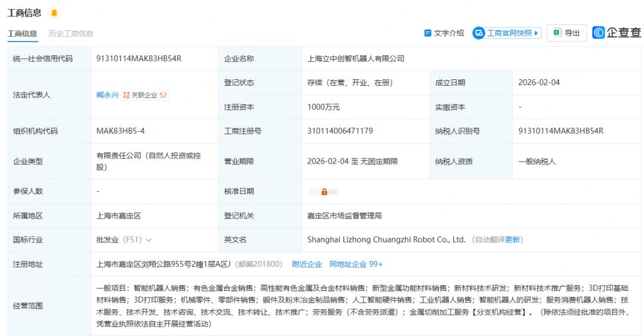The width and height of the screenshot is (644, 336).
Task: Expand the 批发业 (F51) industry dropdown arrow
Action: (148, 240)
